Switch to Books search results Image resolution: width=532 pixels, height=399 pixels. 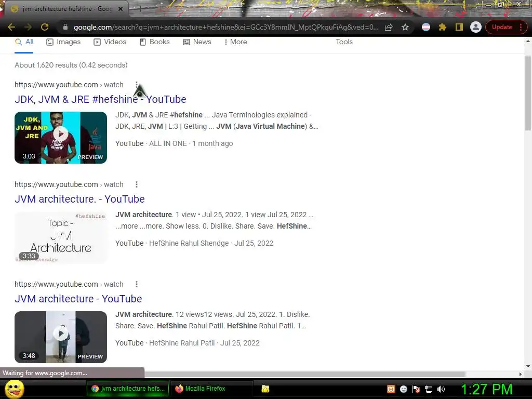[x=155, y=42]
